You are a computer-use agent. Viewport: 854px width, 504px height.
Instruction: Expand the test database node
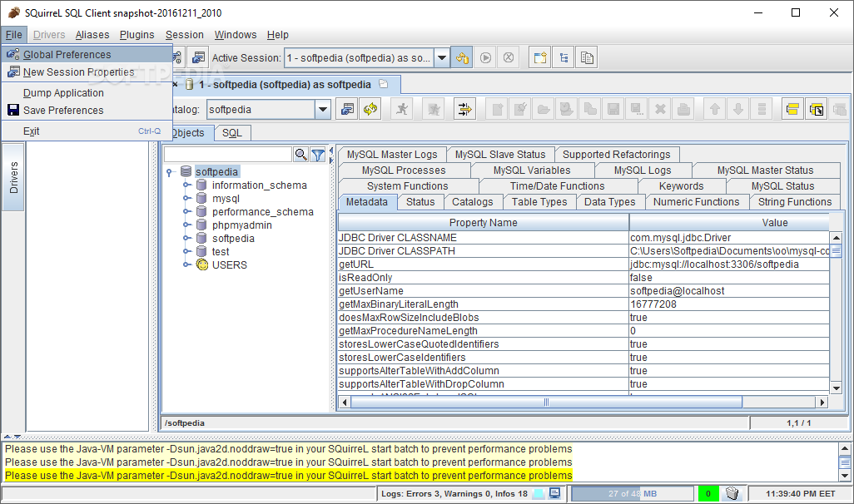tap(186, 251)
